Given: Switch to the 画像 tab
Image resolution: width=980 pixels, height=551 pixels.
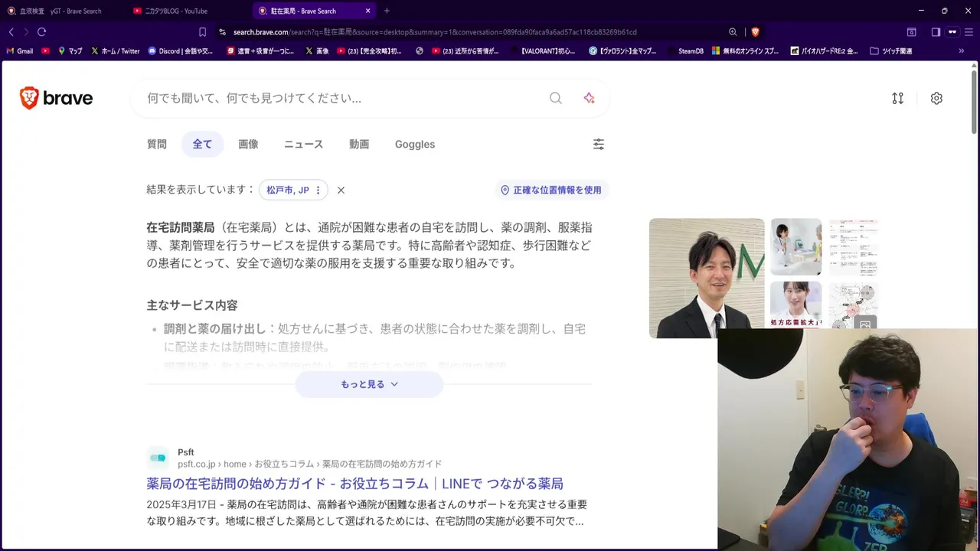Looking at the screenshot, I should coord(248,144).
